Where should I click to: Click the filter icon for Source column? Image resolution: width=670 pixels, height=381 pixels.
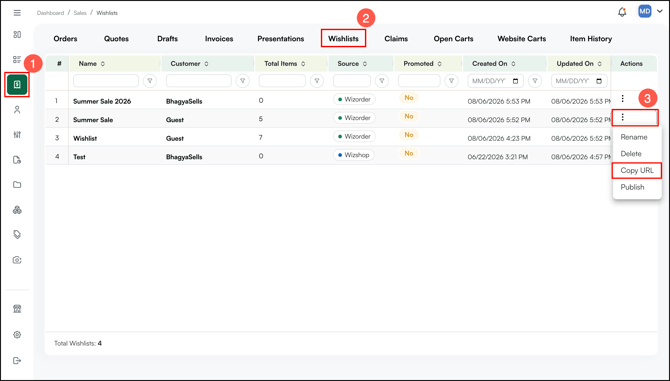click(382, 81)
